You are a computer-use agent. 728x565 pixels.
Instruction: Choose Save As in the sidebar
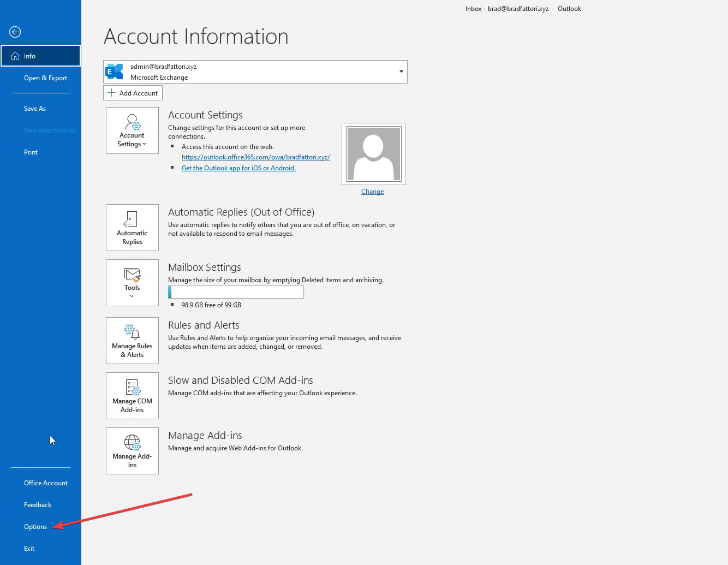[x=35, y=109]
